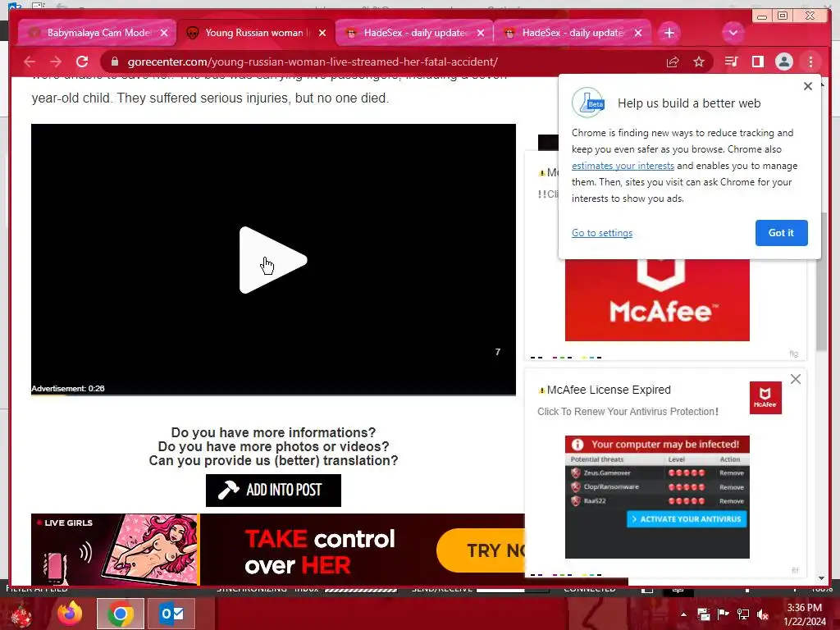Dismiss the 'Help us build a better web' popup

coord(808,85)
